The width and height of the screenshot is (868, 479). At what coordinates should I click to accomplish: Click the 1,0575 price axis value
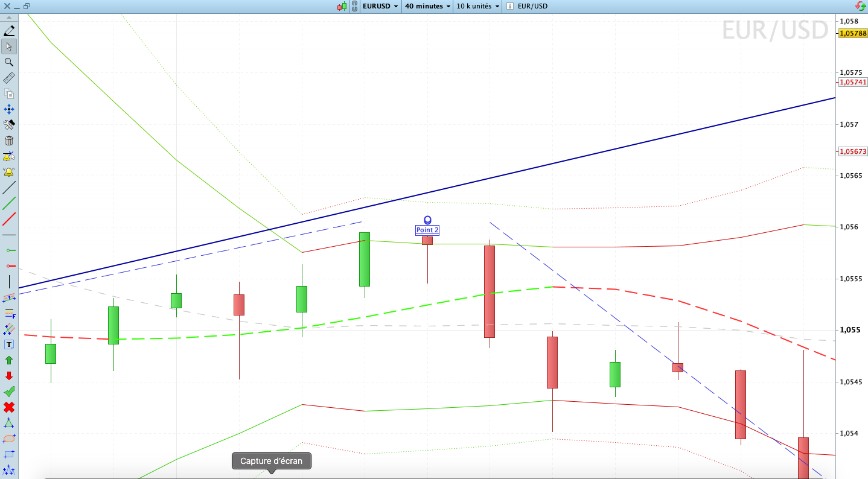(851, 73)
